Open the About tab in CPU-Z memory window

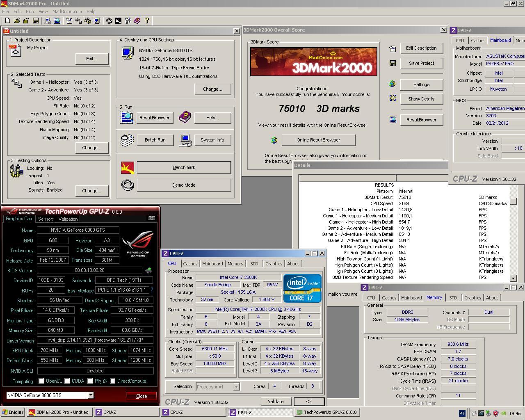tap(492, 298)
